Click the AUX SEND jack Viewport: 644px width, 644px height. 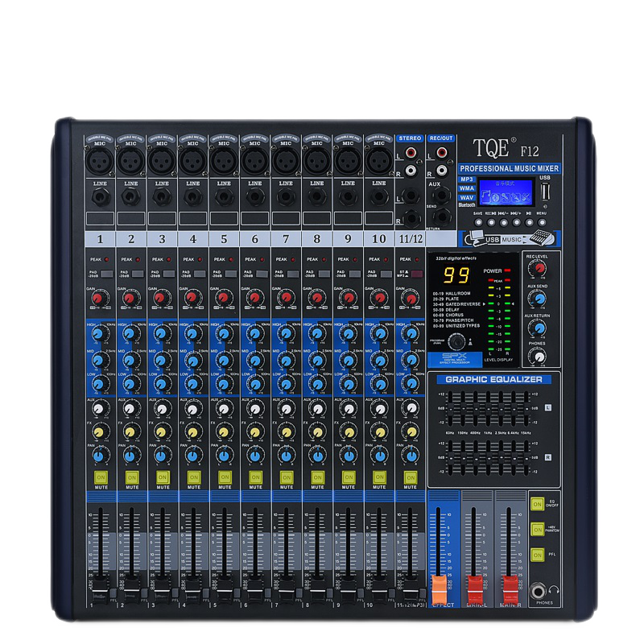point(442,196)
